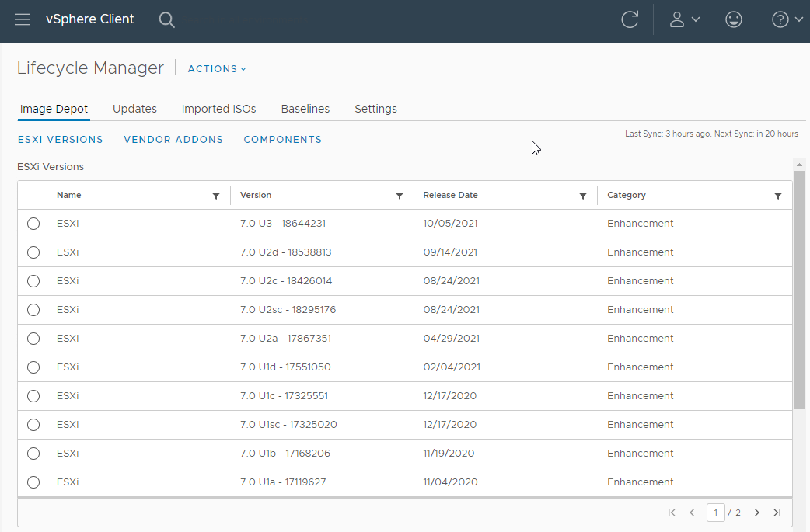Go to the previous page
The width and height of the screenshot is (810, 532).
pos(692,513)
